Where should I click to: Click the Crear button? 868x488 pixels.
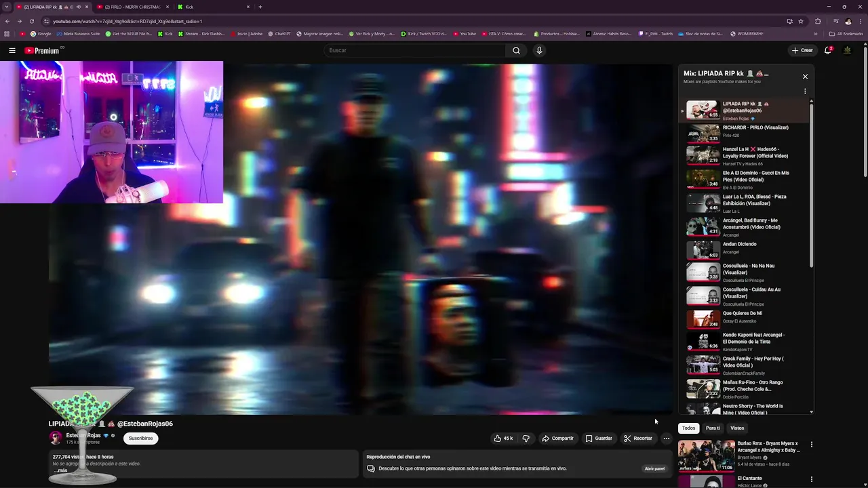click(802, 50)
